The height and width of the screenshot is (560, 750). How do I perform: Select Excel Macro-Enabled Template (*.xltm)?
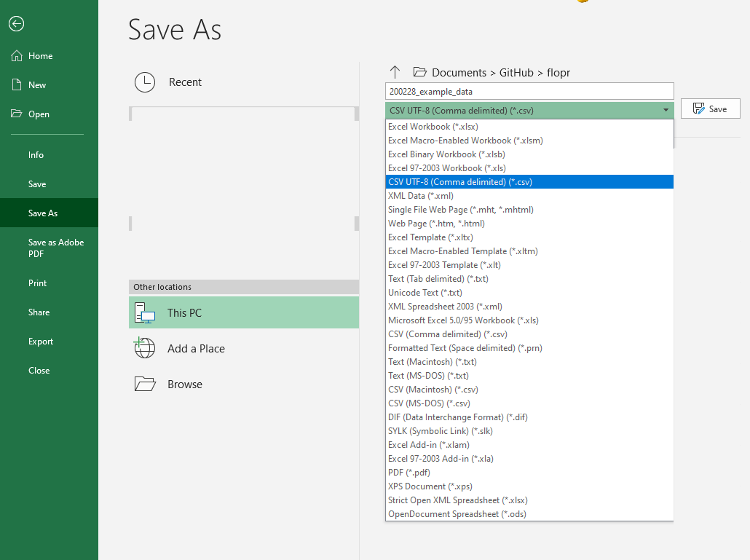(529, 251)
